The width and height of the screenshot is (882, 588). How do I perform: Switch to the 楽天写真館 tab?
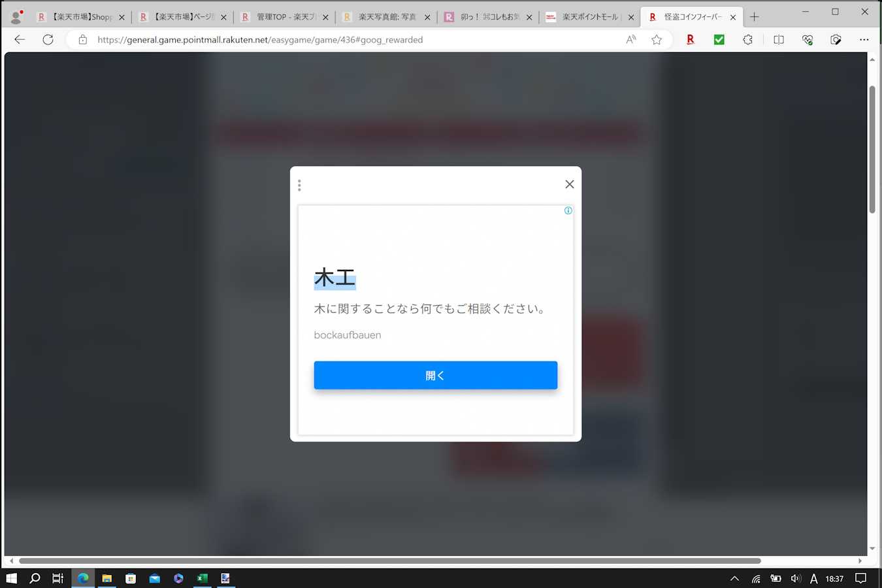385,17
